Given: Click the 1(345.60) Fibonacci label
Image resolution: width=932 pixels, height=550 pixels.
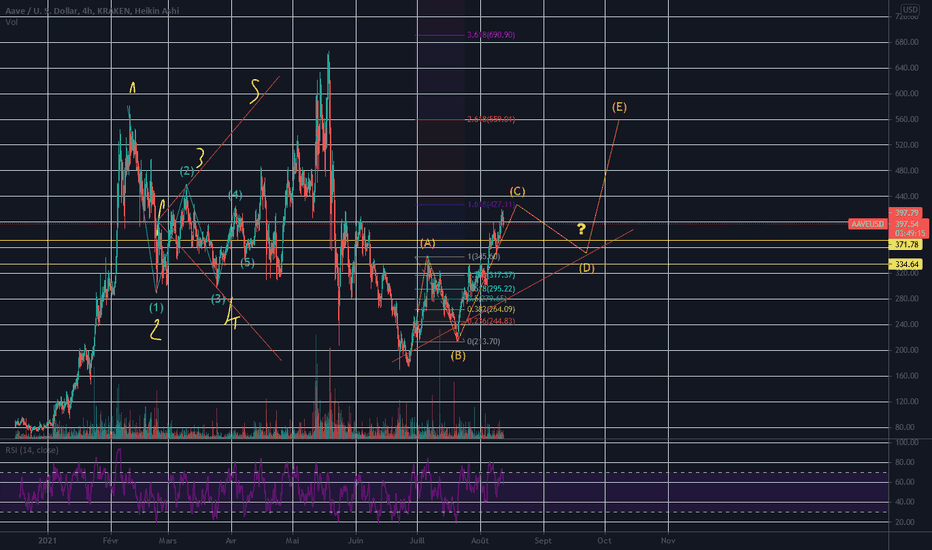Looking at the screenshot, I should tap(484, 257).
